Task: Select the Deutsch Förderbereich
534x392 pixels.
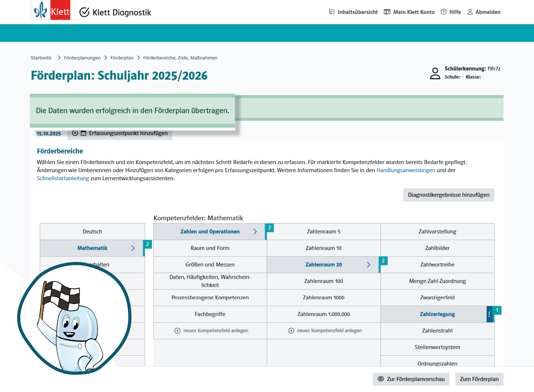Action: tap(92, 232)
